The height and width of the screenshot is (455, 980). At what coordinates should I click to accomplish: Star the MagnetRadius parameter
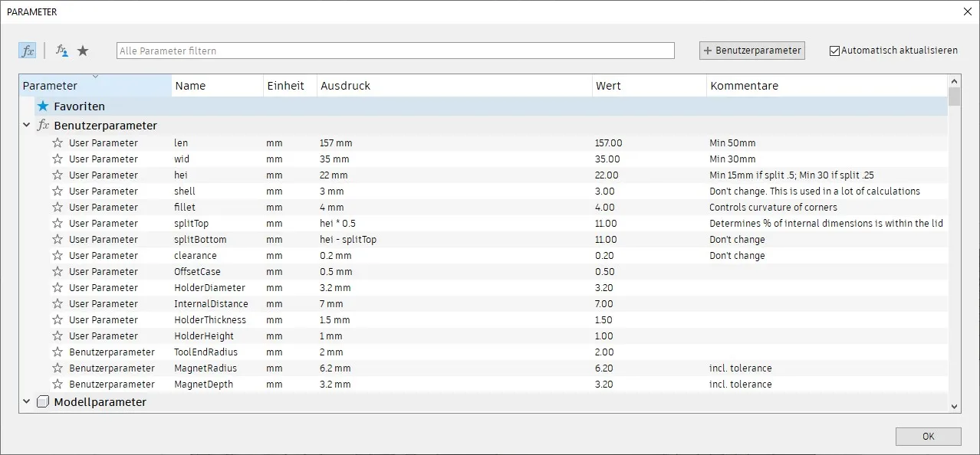[x=58, y=368]
